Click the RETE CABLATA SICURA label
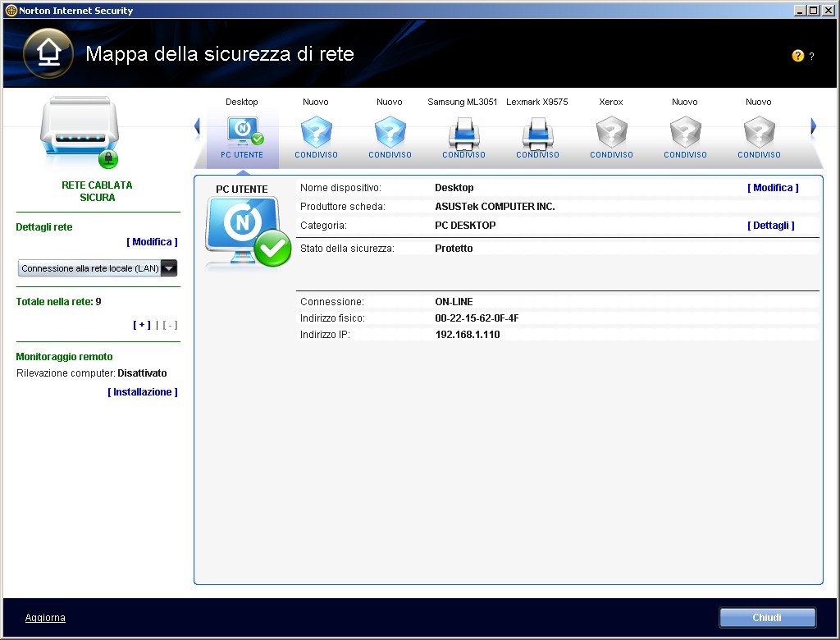This screenshot has height=640, width=840. click(x=97, y=191)
